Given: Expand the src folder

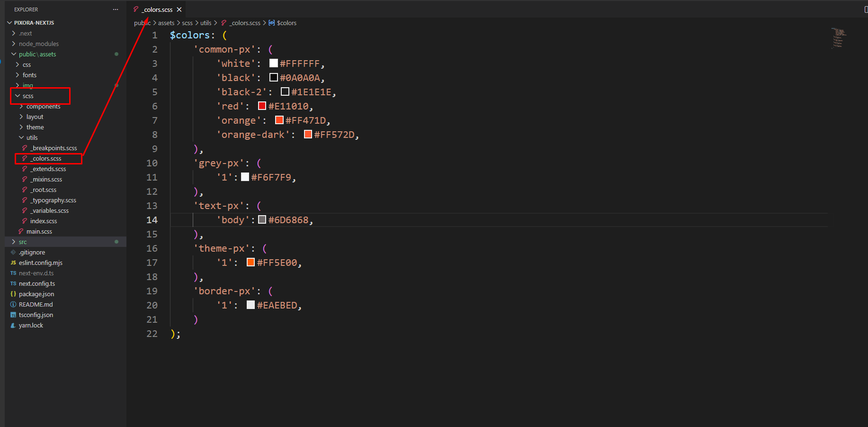Looking at the screenshot, I should [14, 242].
